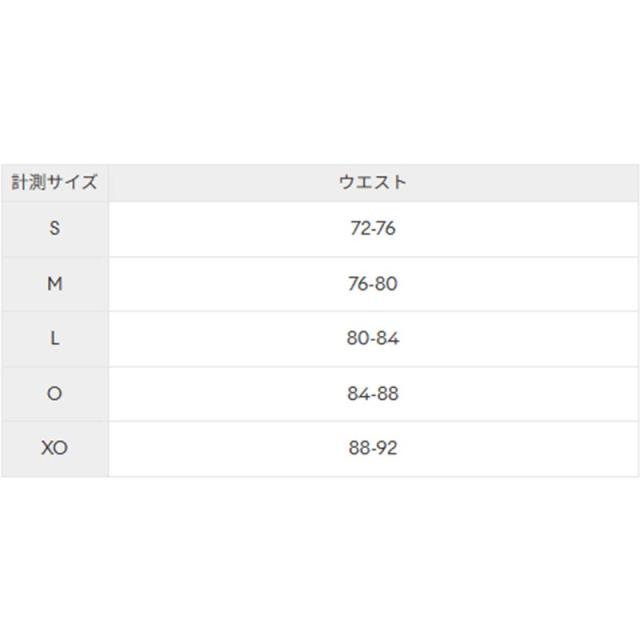The width and height of the screenshot is (640, 640).
Task: Select the O size row label
Action: 55,393
